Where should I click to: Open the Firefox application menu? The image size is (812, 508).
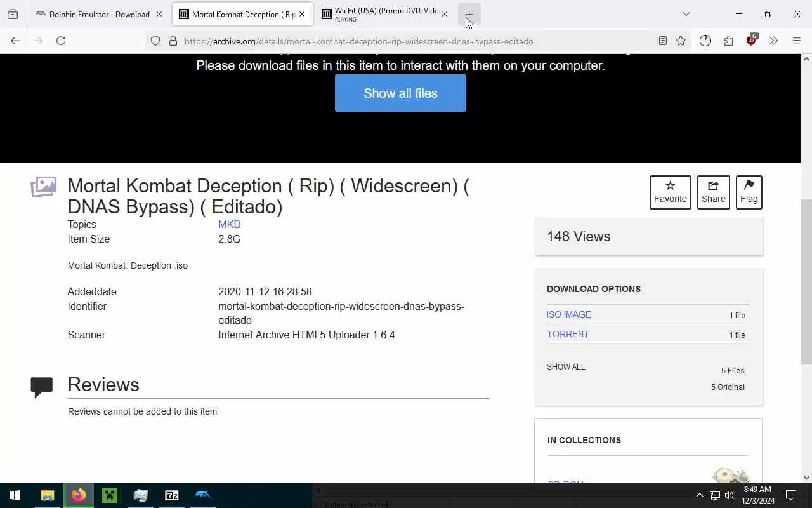797,41
